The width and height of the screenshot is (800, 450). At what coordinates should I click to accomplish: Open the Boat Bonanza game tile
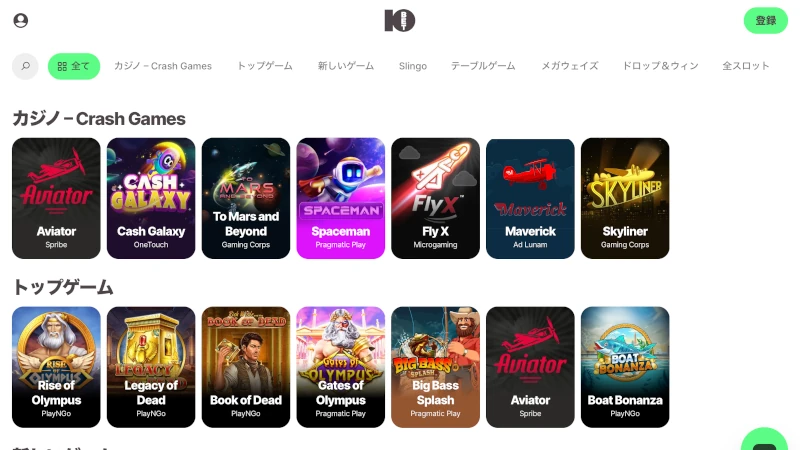point(625,367)
